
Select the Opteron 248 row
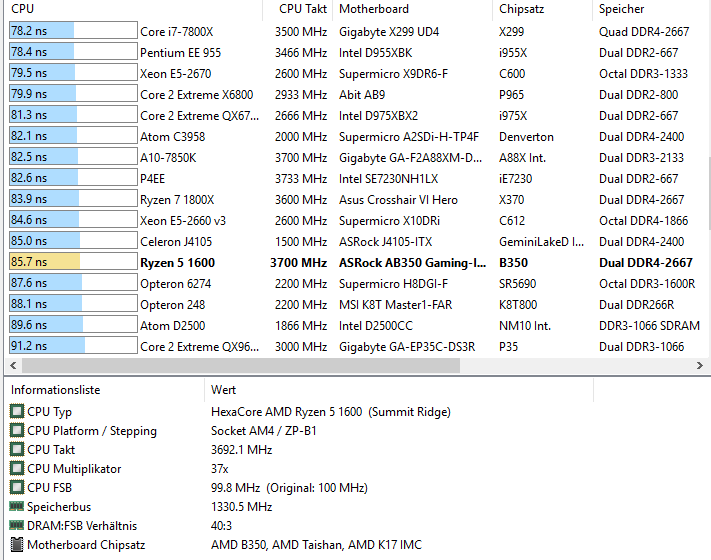(358, 305)
